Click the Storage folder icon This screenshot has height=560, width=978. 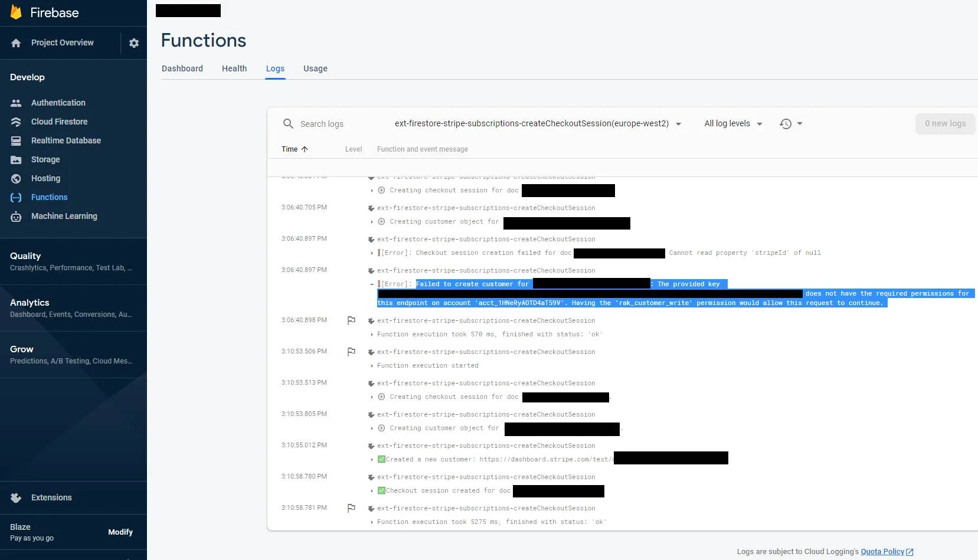tap(16, 159)
